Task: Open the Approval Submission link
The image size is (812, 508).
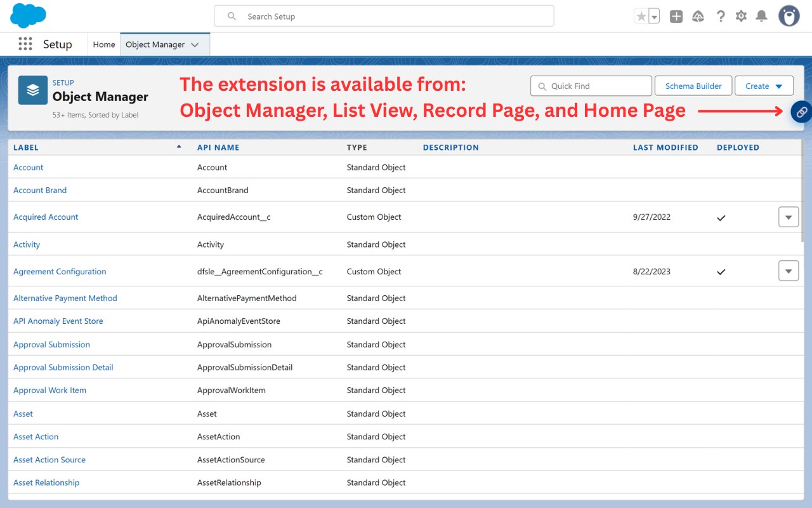Action: click(51, 344)
